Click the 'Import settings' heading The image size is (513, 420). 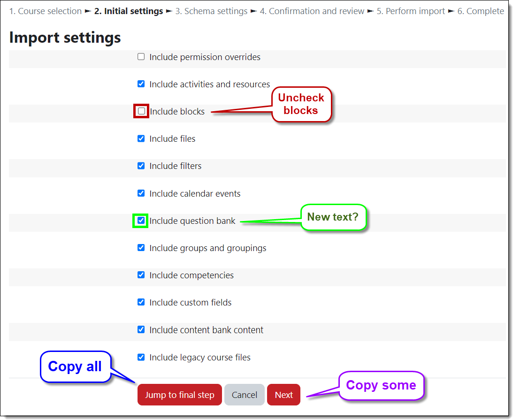pos(65,37)
